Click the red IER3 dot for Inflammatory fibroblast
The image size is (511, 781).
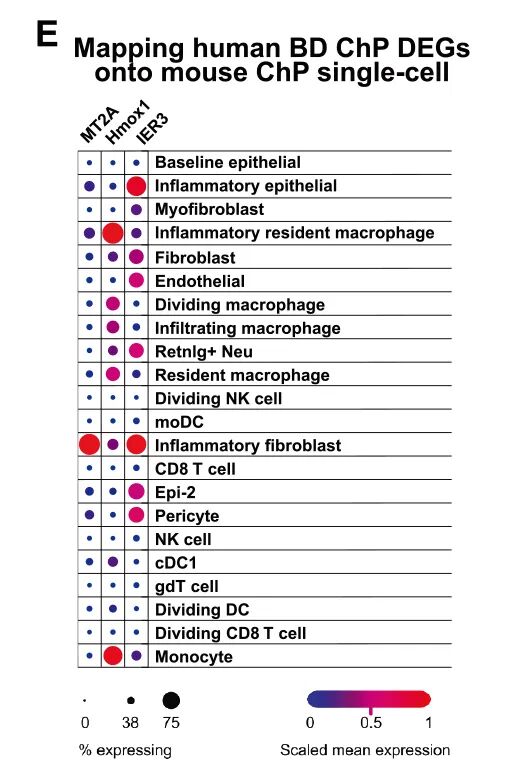click(136, 444)
